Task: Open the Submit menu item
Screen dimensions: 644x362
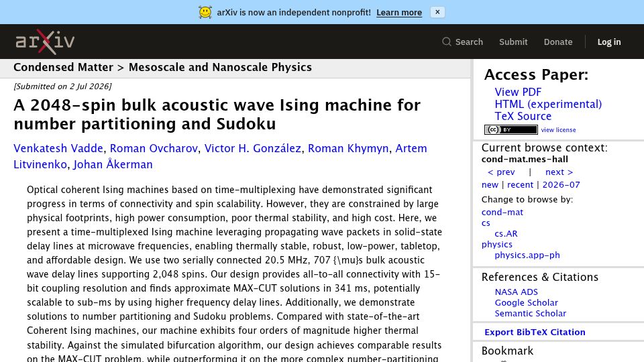Action: click(513, 42)
